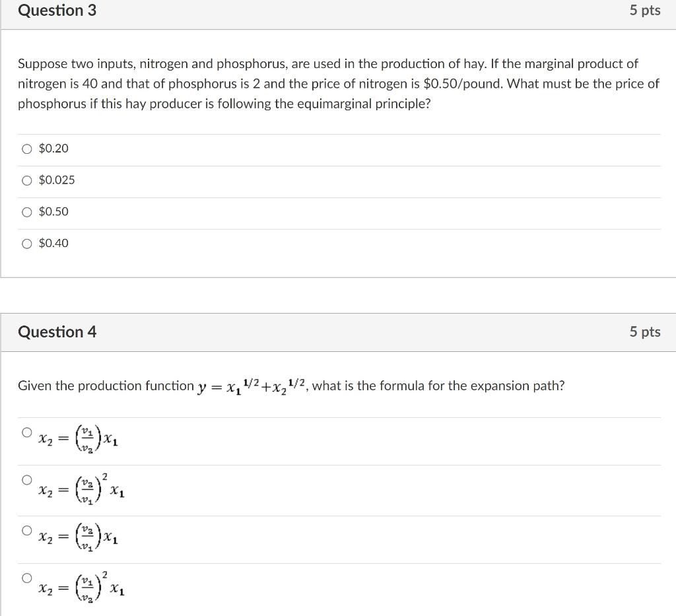Click the $0.025 answer label text
Screen dimensions: 676x616
point(57,180)
